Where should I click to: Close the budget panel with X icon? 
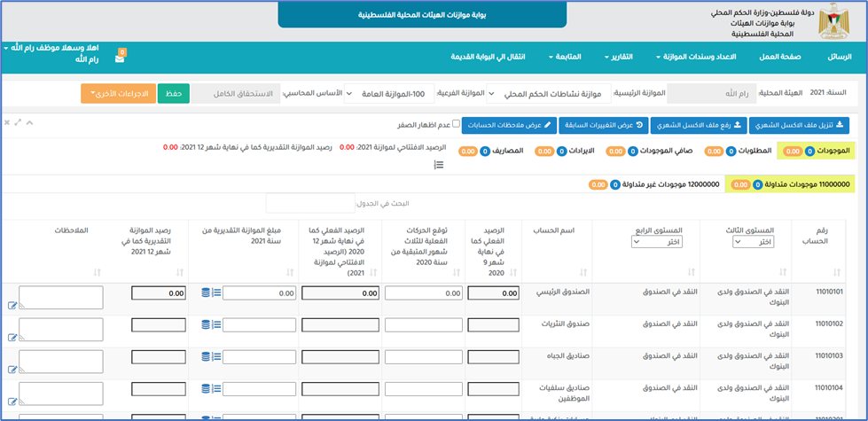coord(7,122)
